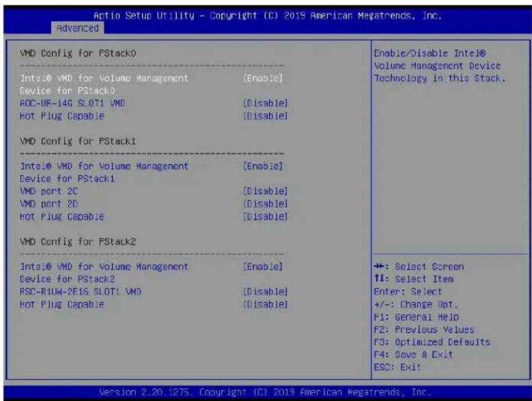Viewport: 532px width, 401px height.
Task: Click the ESC: Exit hint
Action: point(397,367)
